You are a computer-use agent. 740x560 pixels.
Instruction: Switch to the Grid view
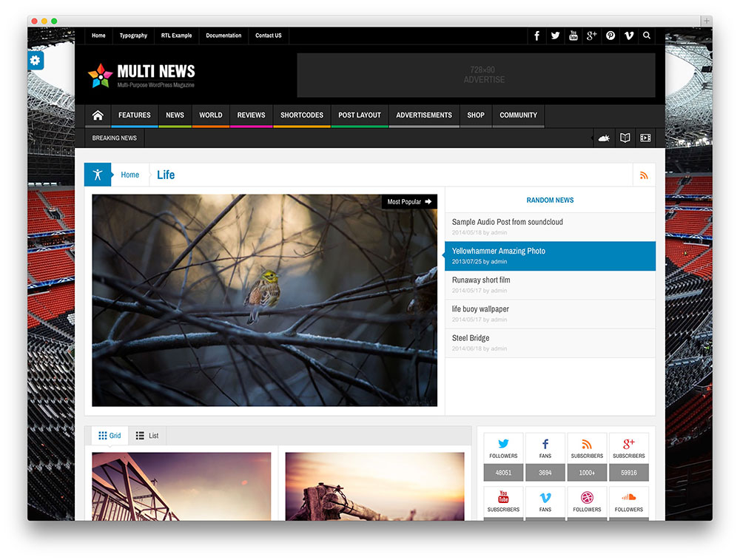110,435
